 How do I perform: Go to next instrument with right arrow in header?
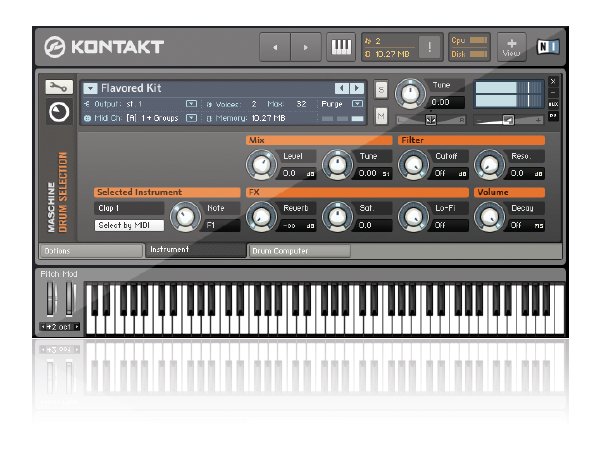[x=306, y=47]
